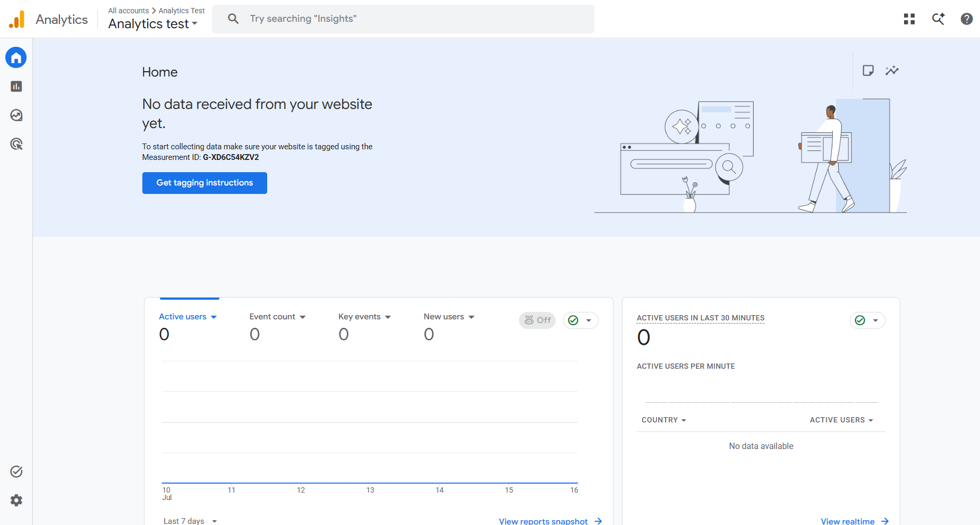
Task: Click the Home page heading
Action: (x=160, y=72)
